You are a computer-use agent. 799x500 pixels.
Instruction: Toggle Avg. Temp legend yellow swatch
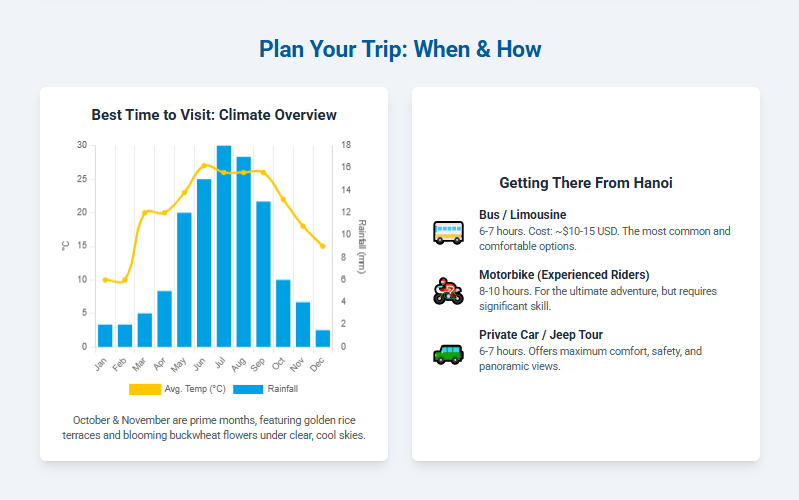coord(145,389)
